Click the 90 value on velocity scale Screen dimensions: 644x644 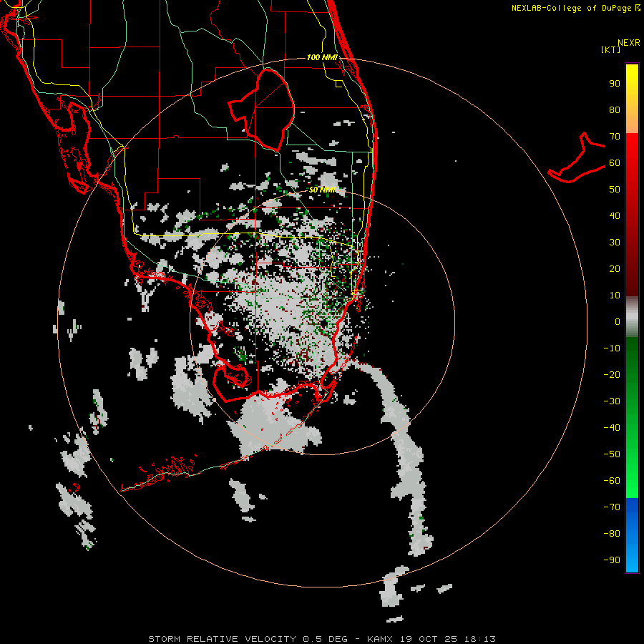click(615, 84)
